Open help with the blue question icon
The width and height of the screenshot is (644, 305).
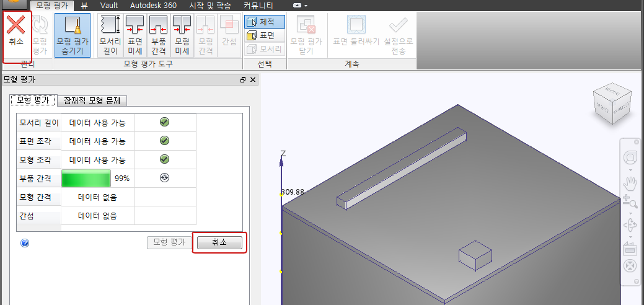coord(25,244)
